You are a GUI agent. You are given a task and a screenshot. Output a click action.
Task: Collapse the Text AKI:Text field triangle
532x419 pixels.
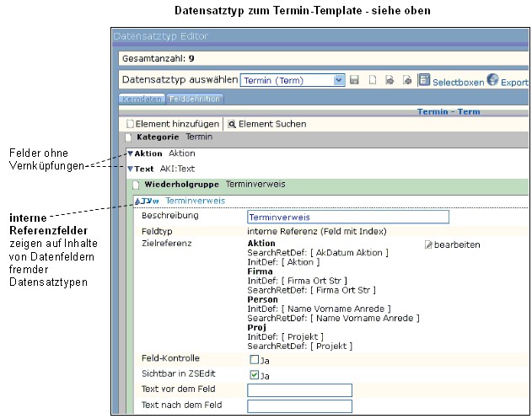130,169
